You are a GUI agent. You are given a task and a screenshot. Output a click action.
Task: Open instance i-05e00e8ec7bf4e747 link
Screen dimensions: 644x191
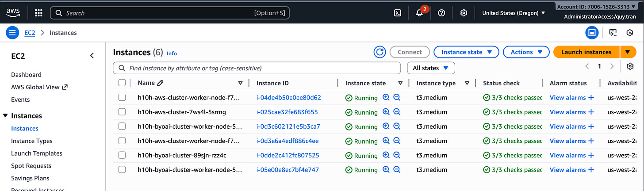[x=287, y=170]
